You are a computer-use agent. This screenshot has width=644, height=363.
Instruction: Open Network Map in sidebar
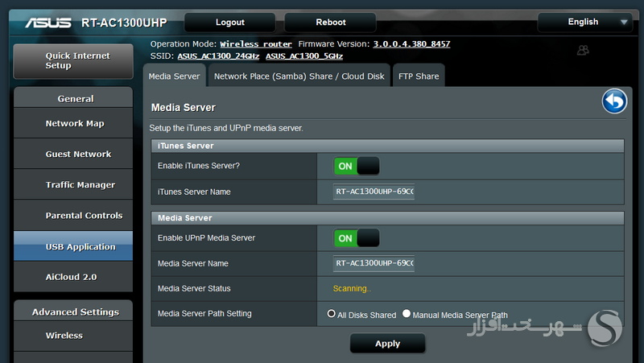click(73, 123)
